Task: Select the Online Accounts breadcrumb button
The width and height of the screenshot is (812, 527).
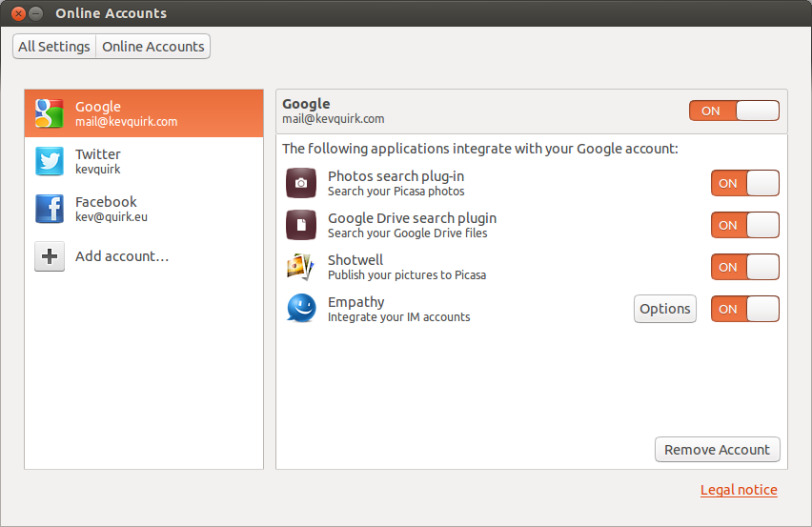Action: coord(152,47)
